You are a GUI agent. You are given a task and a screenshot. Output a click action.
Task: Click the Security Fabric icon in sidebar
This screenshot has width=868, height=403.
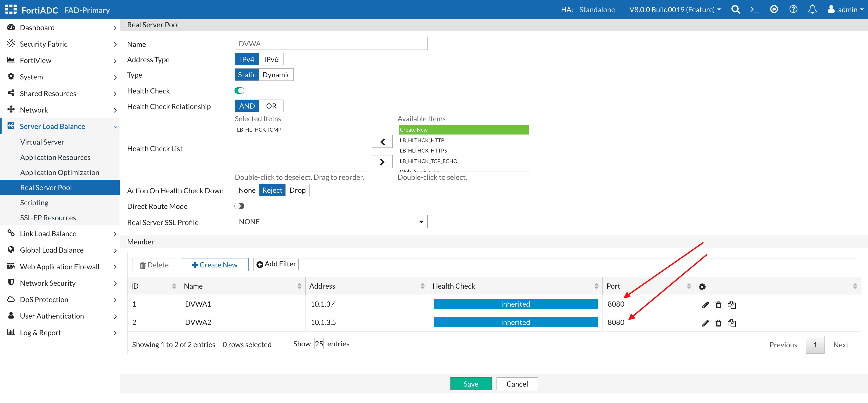pyautogui.click(x=11, y=43)
